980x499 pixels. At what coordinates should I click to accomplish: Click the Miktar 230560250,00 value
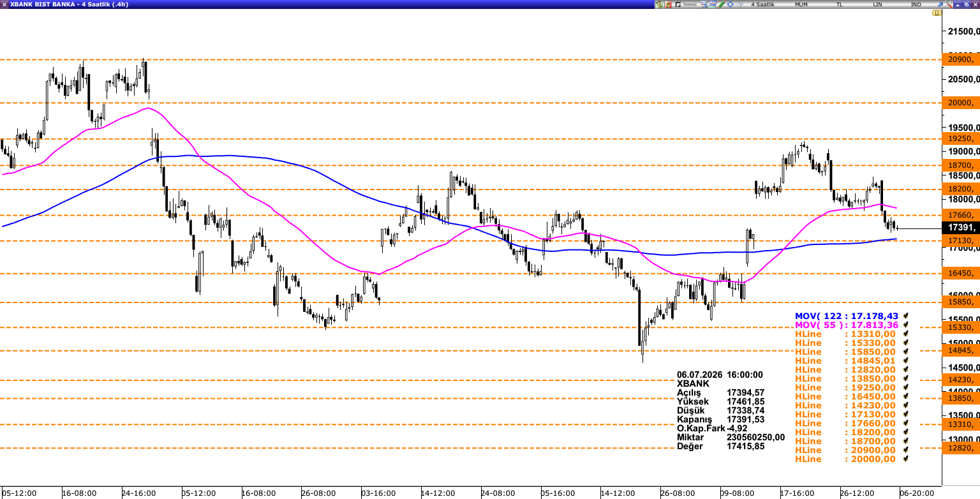[x=756, y=437]
